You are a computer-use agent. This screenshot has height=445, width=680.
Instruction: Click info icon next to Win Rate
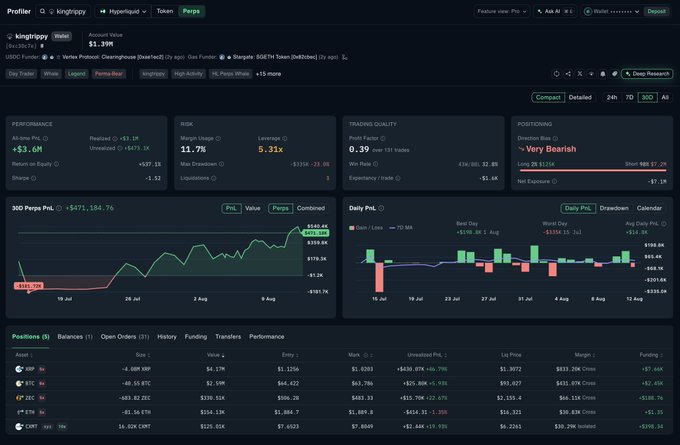(376, 164)
